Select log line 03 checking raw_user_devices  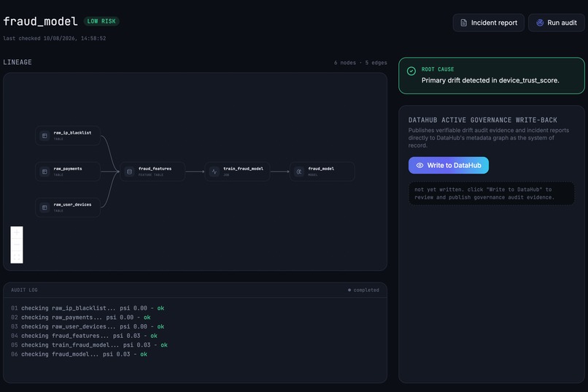pyautogui.click(x=88, y=326)
